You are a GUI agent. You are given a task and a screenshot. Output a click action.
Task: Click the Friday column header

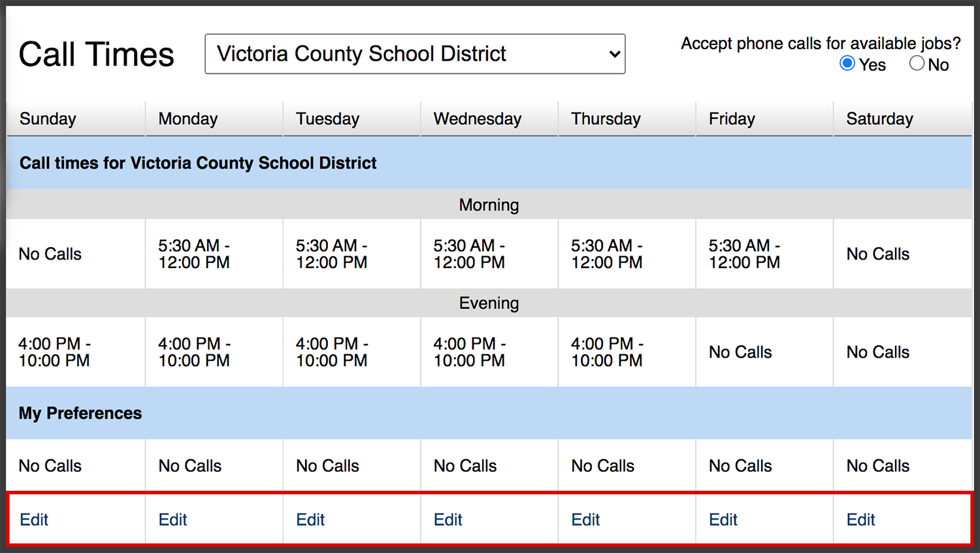click(x=764, y=119)
